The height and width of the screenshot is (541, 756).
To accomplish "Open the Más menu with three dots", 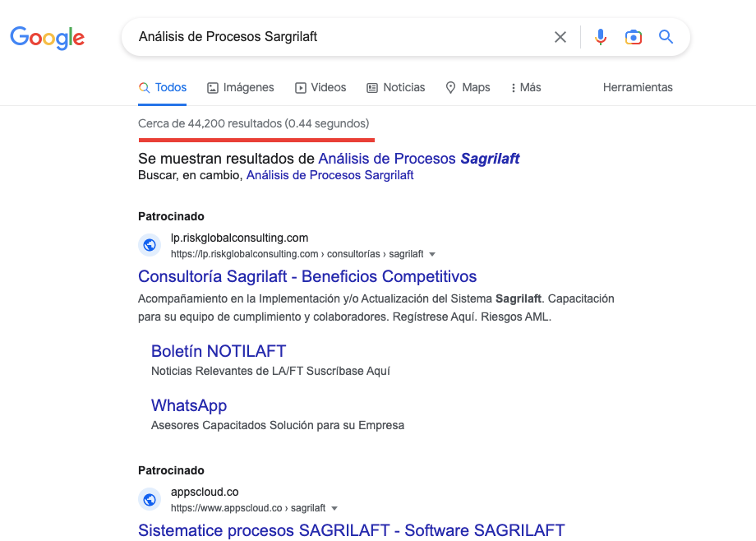I will click(x=526, y=87).
